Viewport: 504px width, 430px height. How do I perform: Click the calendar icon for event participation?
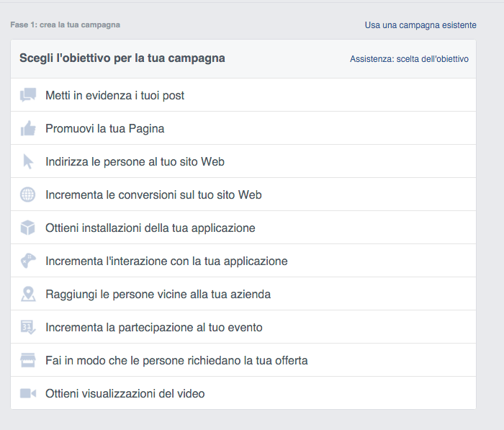28,327
